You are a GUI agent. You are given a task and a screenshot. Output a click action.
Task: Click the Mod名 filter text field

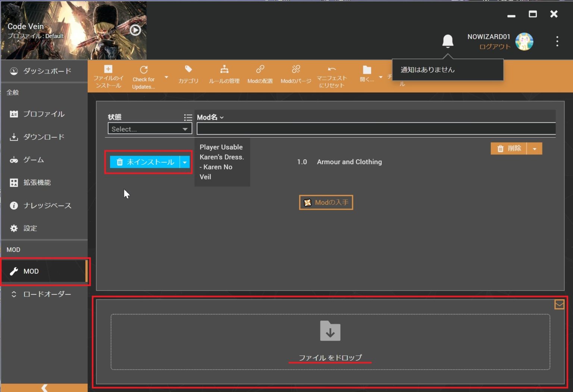pyautogui.click(x=376, y=129)
